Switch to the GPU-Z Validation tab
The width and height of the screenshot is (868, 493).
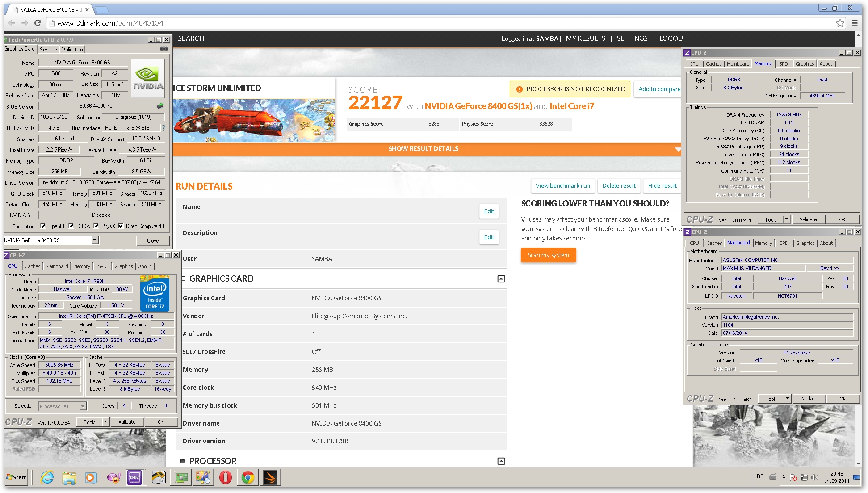pyautogui.click(x=72, y=50)
